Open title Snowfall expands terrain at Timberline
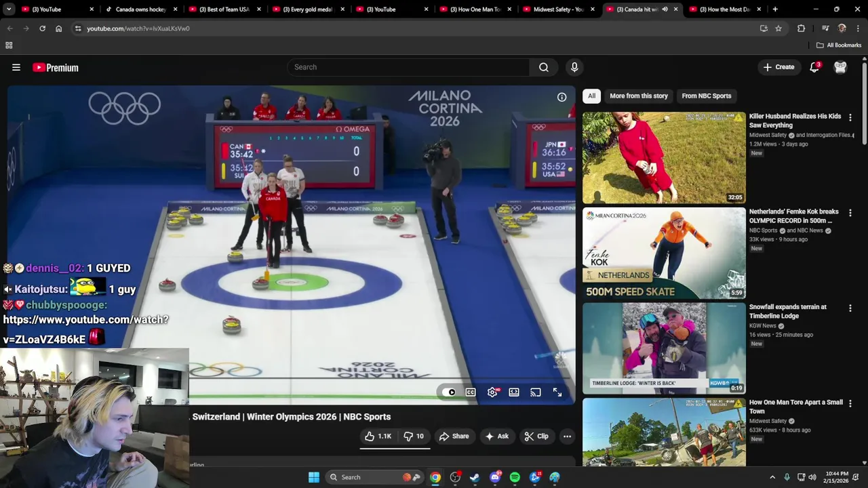This screenshot has height=488, width=868. 788,311
